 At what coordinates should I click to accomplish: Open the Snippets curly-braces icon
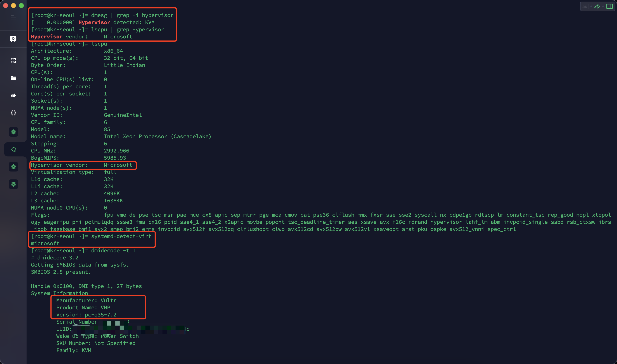pos(13,113)
